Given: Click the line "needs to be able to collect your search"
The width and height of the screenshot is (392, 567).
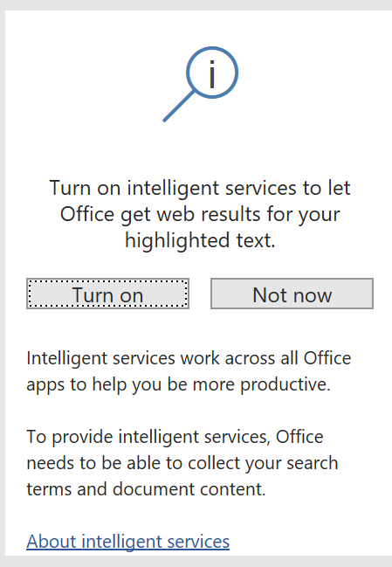Looking at the screenshot, I should (x=182, y=463).
